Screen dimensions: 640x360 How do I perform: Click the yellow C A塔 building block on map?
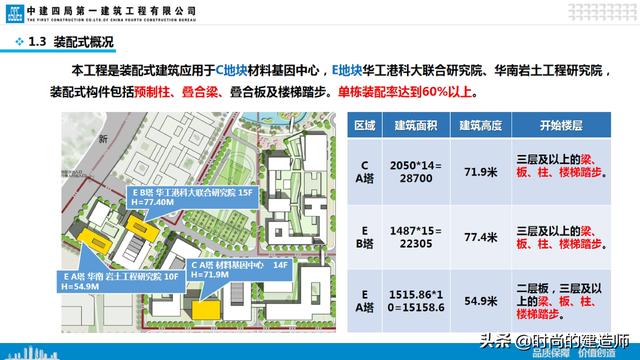[206, 310]
